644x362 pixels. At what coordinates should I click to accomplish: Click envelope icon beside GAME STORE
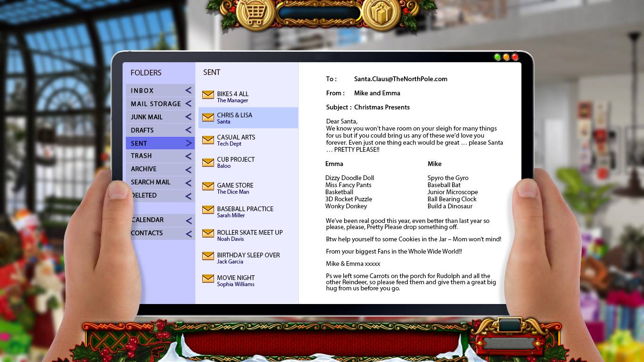coord(208,186)
